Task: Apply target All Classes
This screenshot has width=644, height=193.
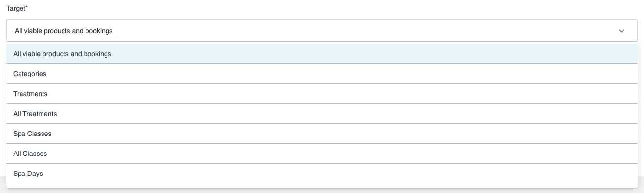Action: pyautogui.click(x=322, y=154)
